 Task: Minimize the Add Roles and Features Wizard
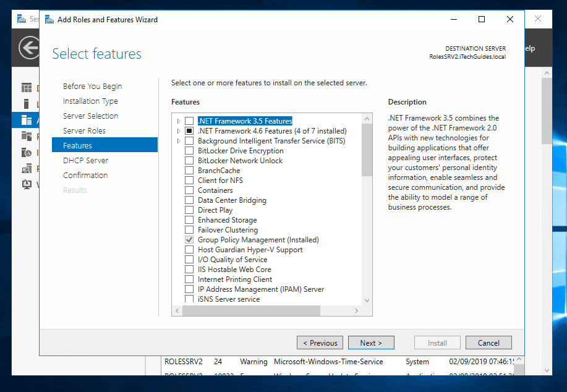(x=454, y=19)
